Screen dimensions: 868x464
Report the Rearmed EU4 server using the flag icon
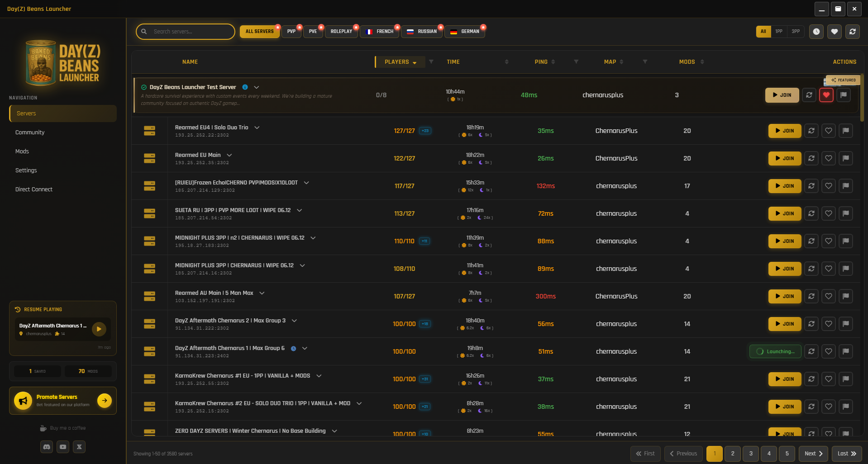[x=846, y=131]
